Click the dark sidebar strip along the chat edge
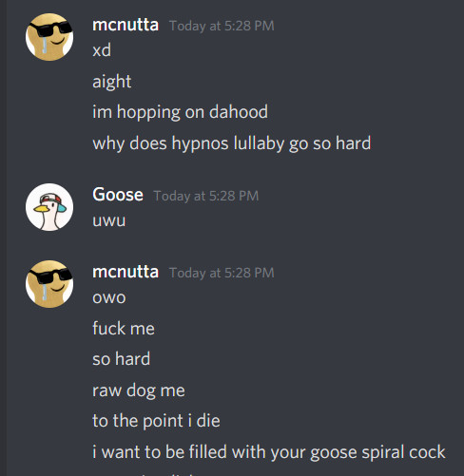464x476 pixels. point(3,238)
